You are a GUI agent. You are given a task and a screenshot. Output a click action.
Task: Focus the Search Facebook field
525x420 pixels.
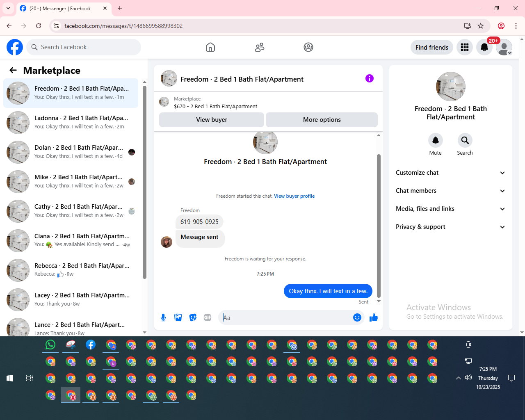pyautogui.click(x=84, y=47)
